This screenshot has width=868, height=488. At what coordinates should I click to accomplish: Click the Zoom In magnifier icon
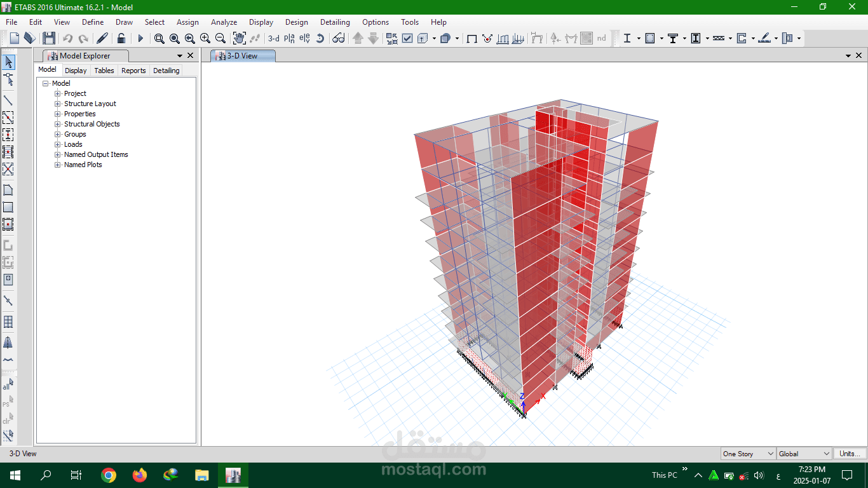[205, 38]
